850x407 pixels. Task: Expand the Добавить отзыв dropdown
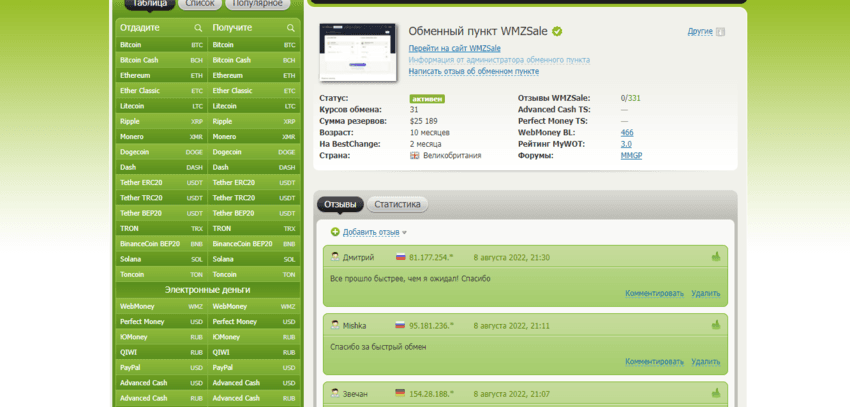404,233
